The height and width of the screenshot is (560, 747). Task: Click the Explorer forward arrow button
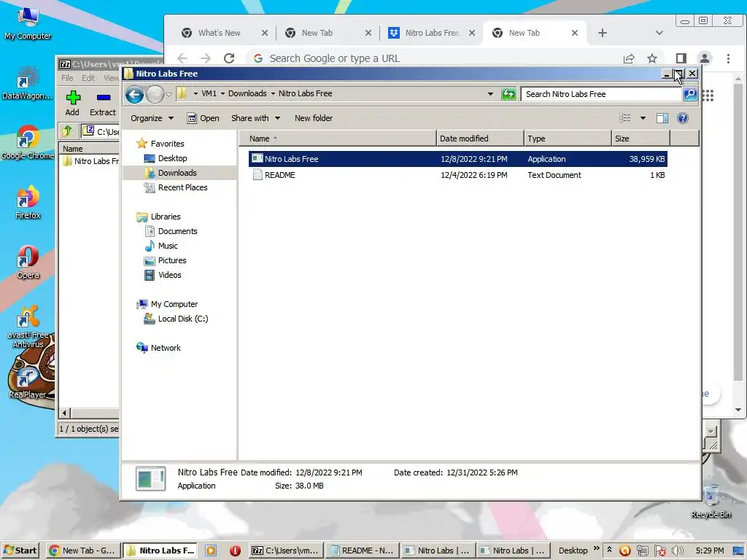155,94
